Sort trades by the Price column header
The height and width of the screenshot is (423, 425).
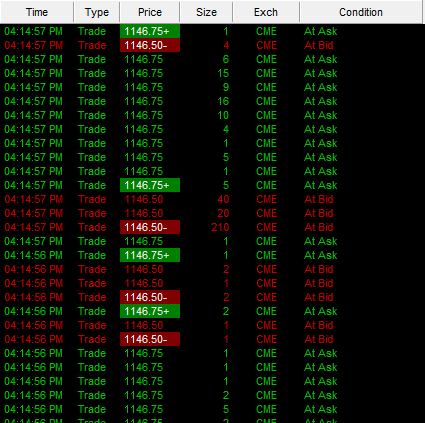point(150,12)
